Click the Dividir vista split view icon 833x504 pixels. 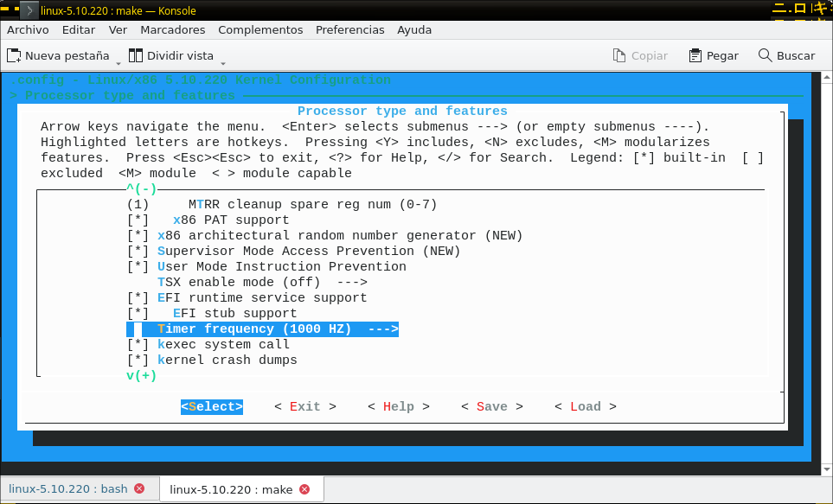tap(136, 56)
